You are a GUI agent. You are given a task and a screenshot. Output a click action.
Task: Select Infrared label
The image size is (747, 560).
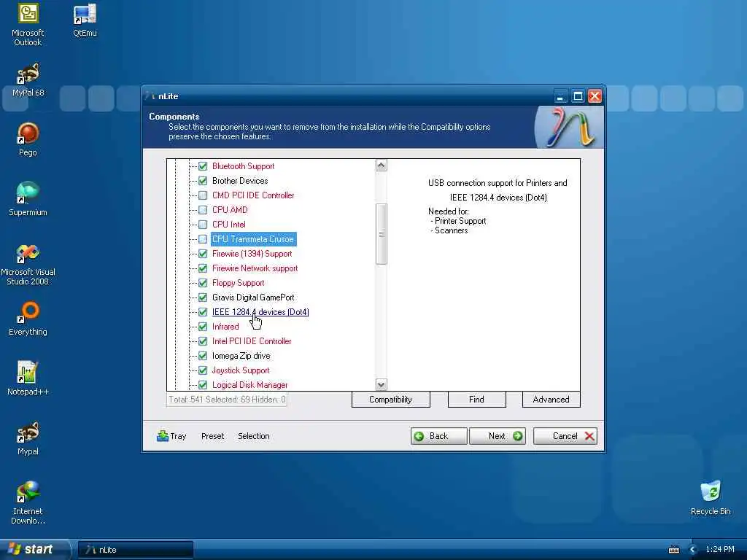point(225,327)
